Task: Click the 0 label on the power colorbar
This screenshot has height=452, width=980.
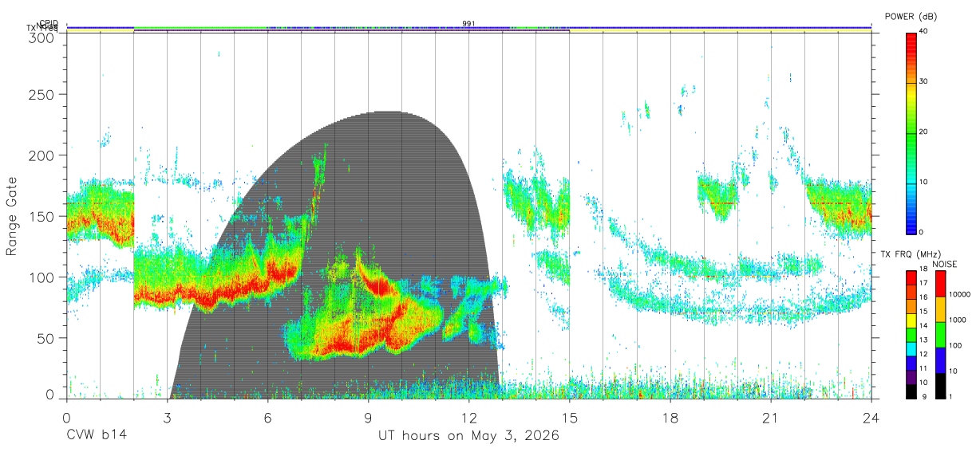Action: 922,232
